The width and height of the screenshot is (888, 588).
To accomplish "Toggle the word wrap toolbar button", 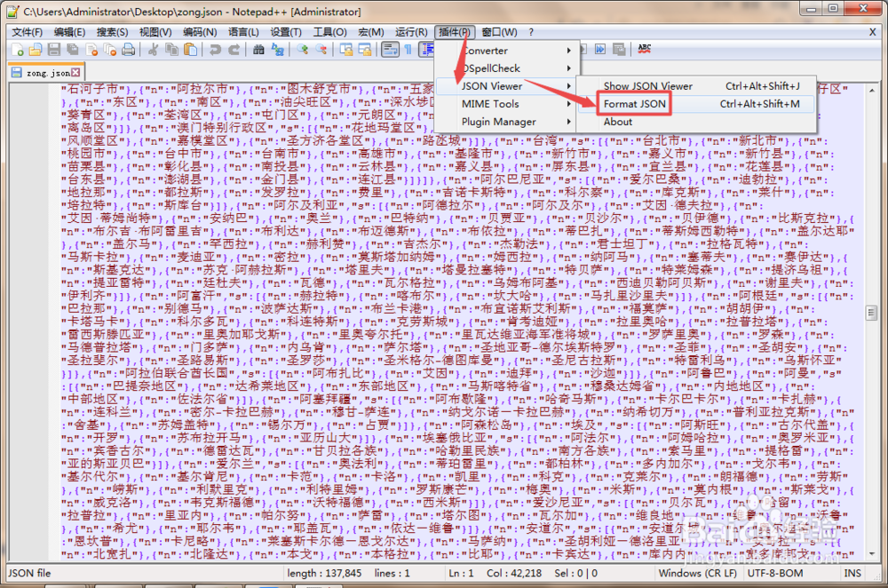I will pos(389,50).
